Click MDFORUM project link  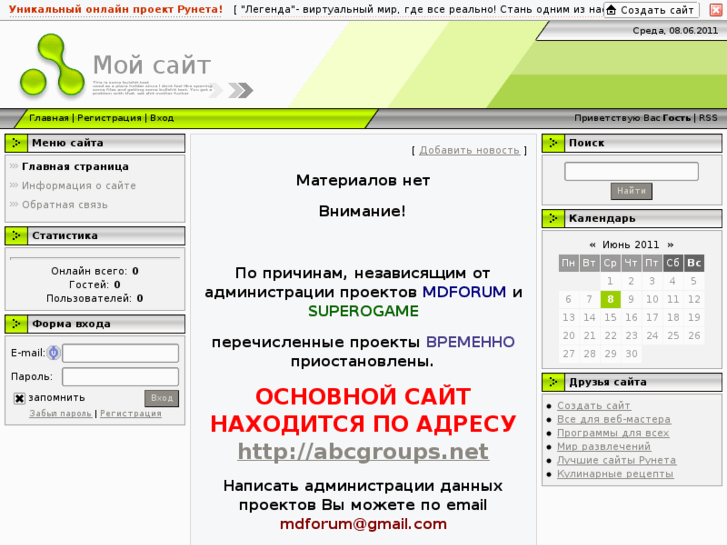pyautogui.click(x=464, y=292)
